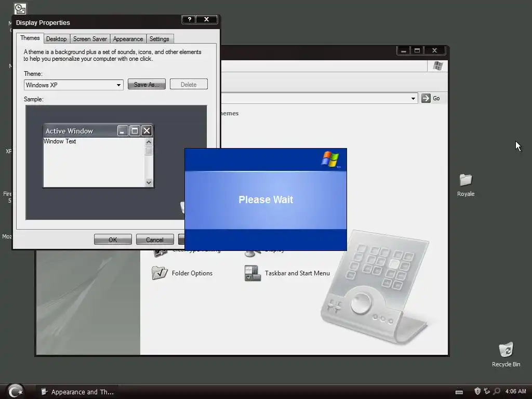This screenshot has width=532, height=399.
Task: Maximize the Appearance and Themes Explorer window
Action: pyautogui.click(x=417, y=50)
